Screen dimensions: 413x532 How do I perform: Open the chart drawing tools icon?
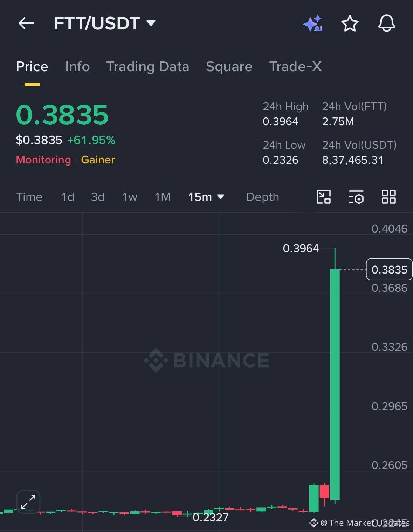324,197
